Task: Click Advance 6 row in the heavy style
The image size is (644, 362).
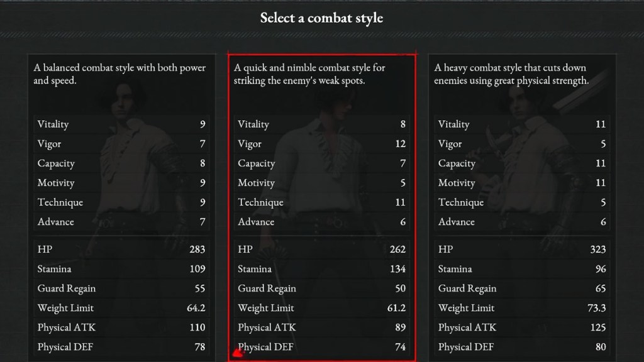Action: click(522, 222)
